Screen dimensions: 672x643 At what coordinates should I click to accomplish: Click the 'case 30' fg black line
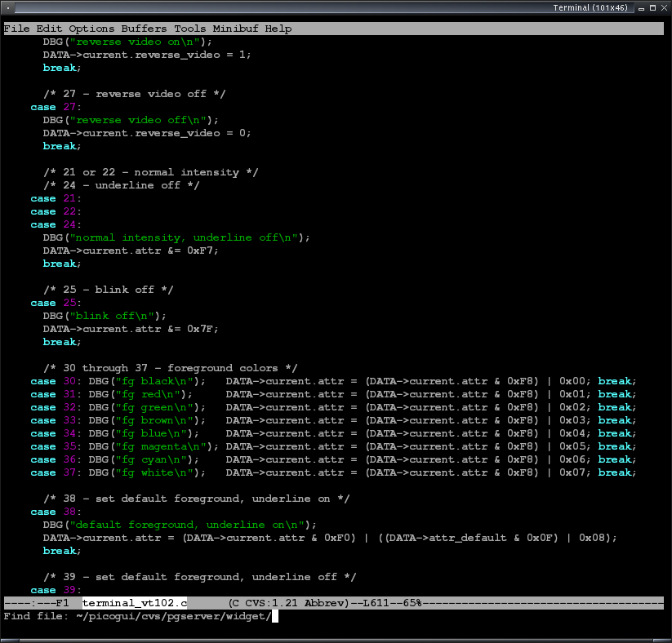tap(333, 381)
